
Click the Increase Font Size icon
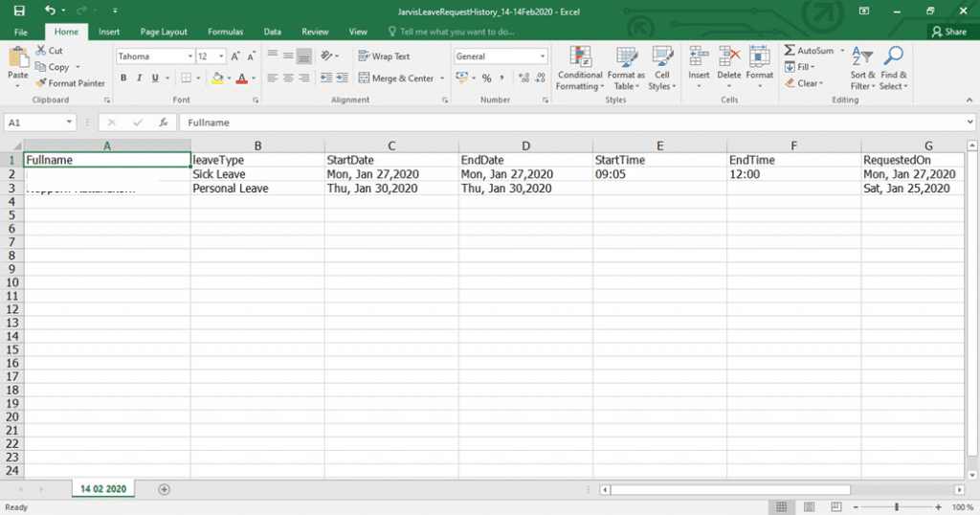tap(235, 56)
